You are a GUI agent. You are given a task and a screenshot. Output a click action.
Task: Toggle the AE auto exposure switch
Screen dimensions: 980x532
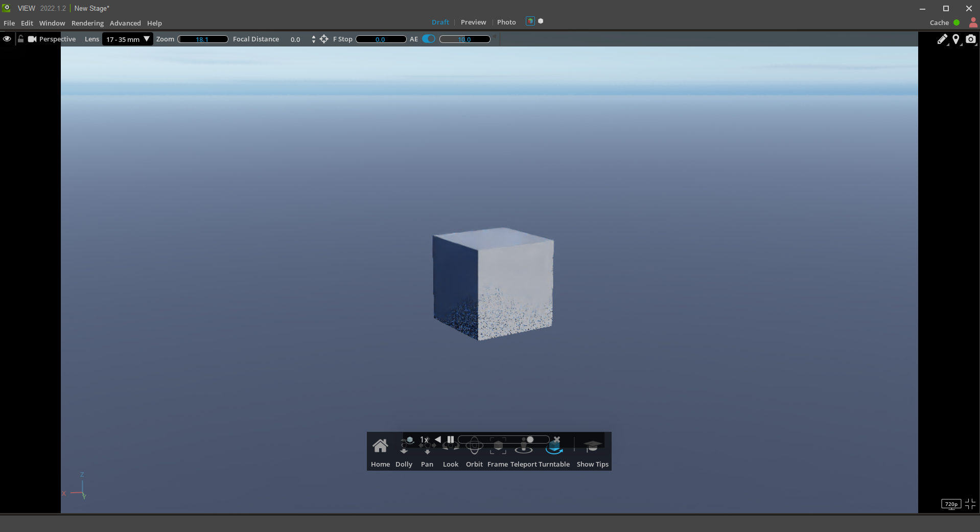tap(429, 39)
